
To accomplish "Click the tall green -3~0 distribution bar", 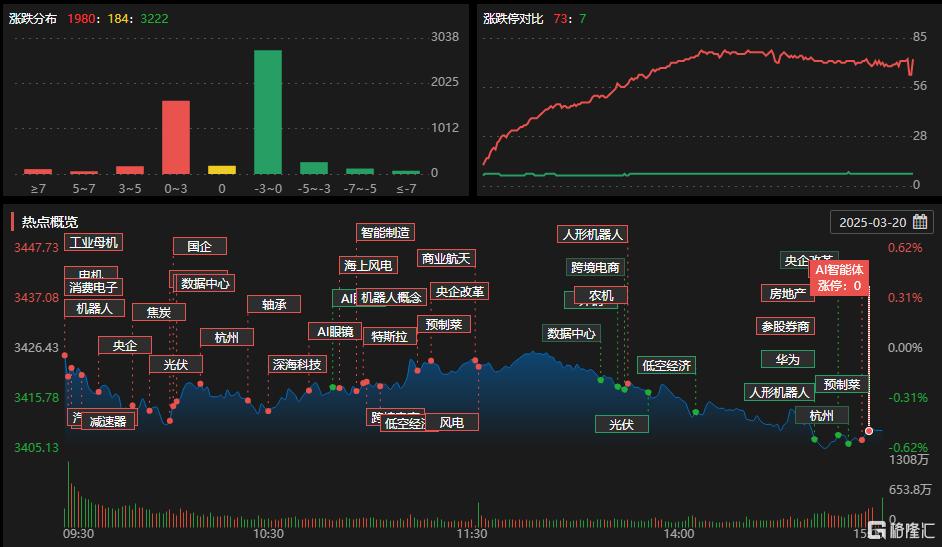I will pos(267,111).
